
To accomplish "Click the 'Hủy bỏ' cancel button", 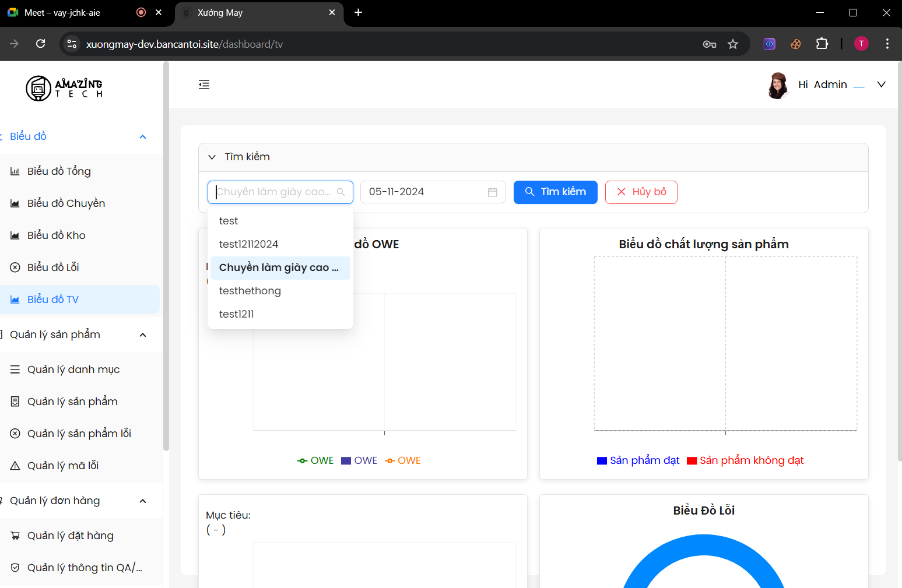I will pos(641,192).
